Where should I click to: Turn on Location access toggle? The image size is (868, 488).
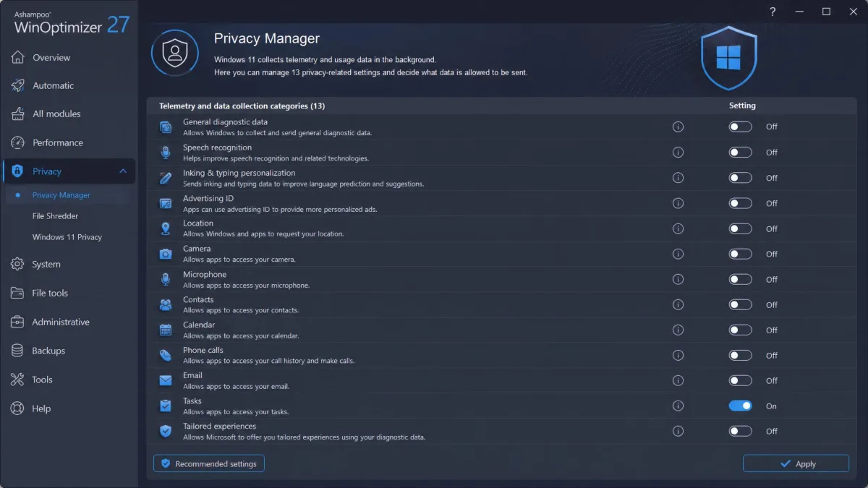(x=740, y=228)
